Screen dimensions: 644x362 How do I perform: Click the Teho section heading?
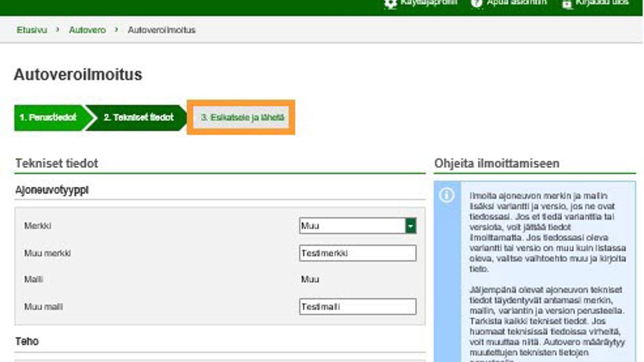coord(27,342)
